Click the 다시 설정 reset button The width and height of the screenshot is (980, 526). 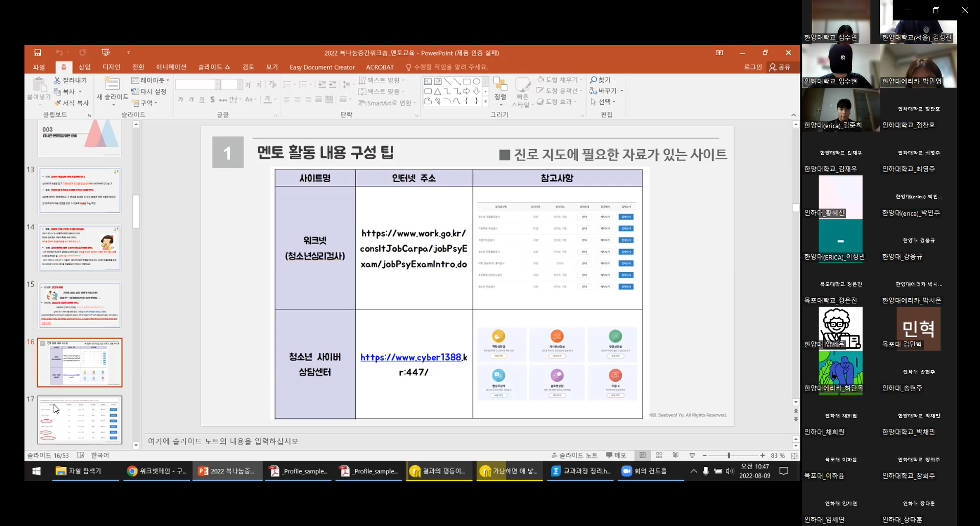[149, 91]
